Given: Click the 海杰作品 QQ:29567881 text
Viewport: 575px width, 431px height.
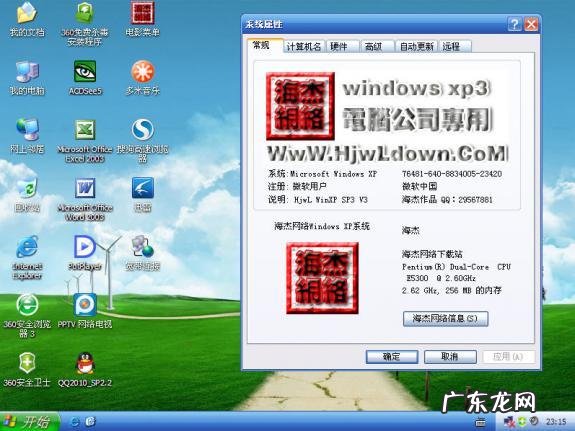Looking at the screenshot, I should pos(447,200).
